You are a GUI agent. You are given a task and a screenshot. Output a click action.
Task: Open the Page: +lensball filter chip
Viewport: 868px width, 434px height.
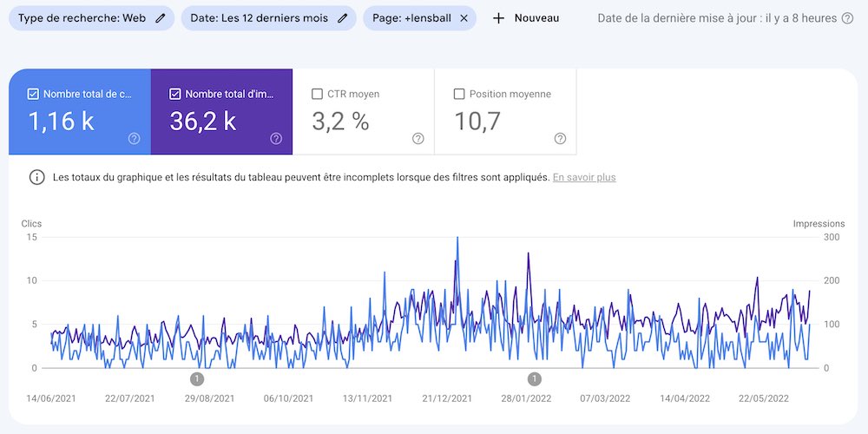[419, 18]
